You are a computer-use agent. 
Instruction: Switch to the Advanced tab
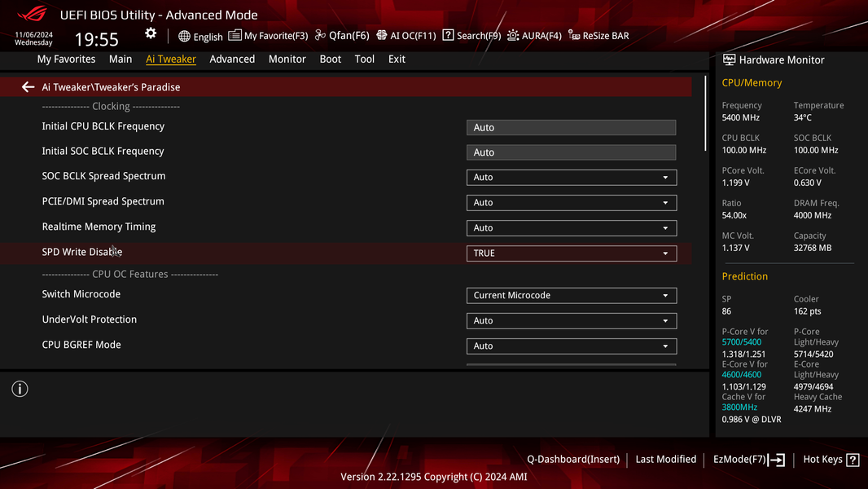pos(233,59)
